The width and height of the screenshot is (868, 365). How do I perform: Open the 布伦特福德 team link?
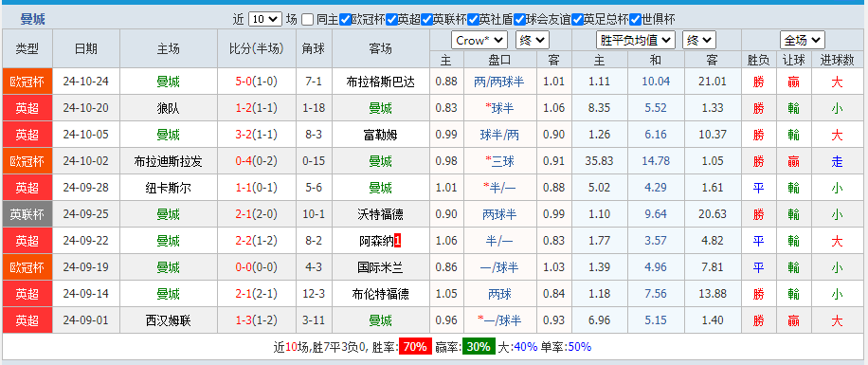(380, 294)
